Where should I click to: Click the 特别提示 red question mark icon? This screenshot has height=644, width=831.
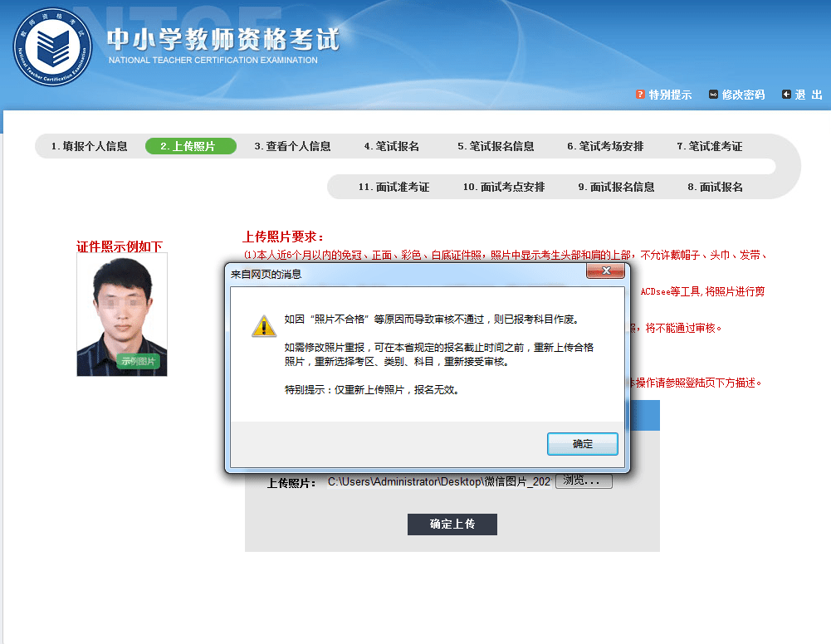(638, 94)
